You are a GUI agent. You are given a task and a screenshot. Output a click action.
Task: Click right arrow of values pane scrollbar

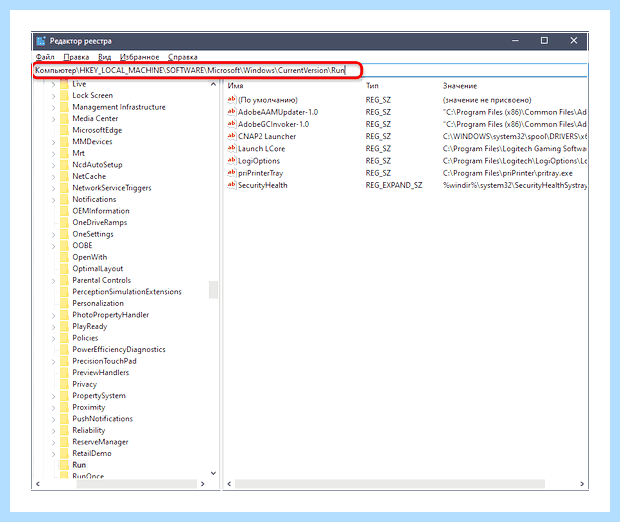pos(582,484)
